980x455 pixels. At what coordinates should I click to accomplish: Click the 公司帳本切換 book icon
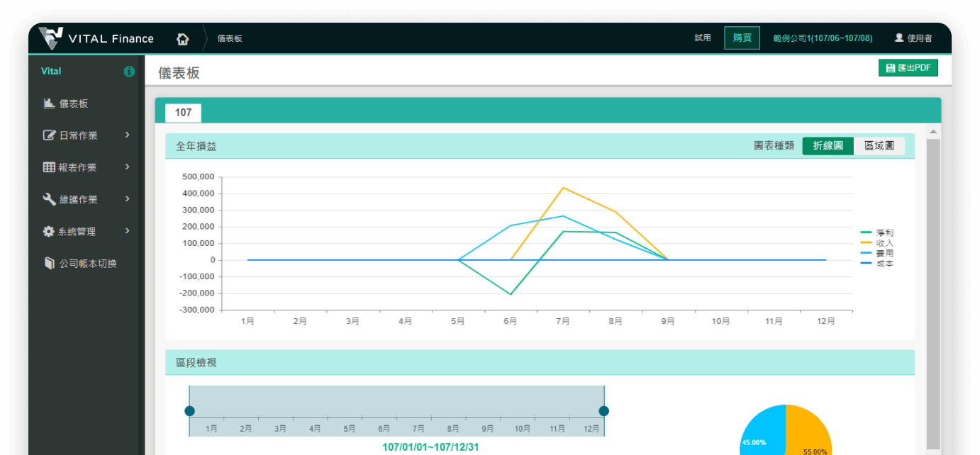point(49,263)
